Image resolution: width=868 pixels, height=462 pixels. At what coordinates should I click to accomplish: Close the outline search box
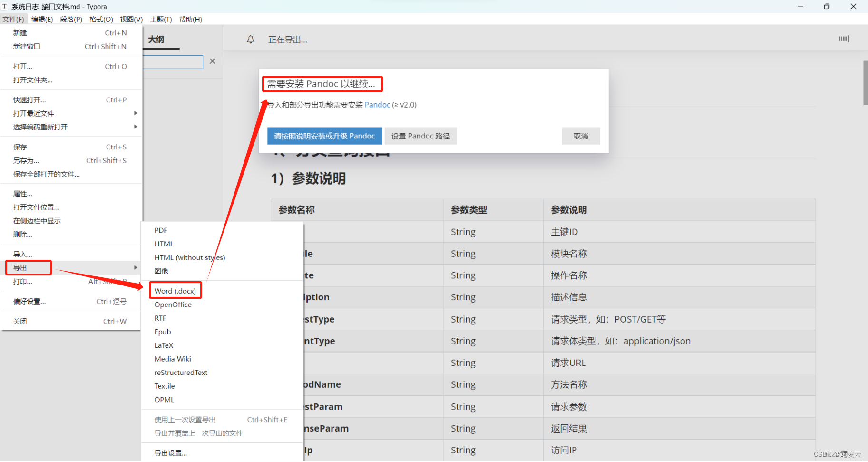pos(212,61)
